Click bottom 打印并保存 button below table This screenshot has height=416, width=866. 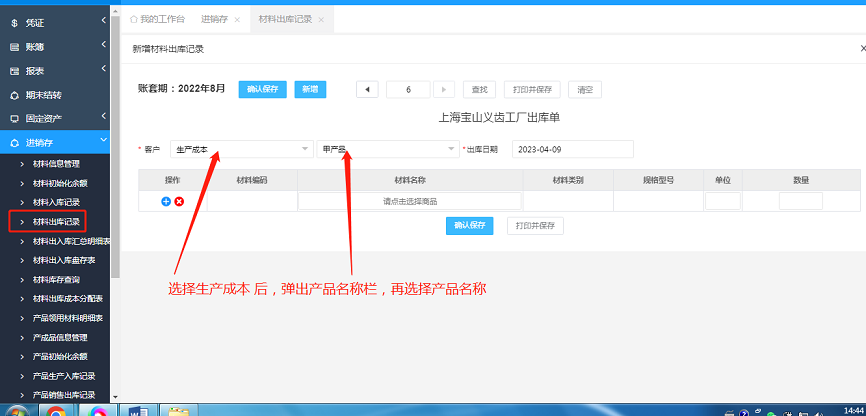point(535,225)
